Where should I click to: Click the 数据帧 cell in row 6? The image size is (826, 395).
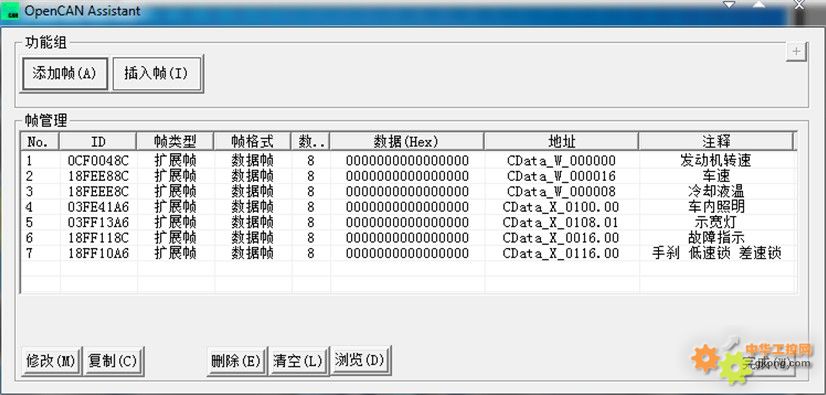252,238
